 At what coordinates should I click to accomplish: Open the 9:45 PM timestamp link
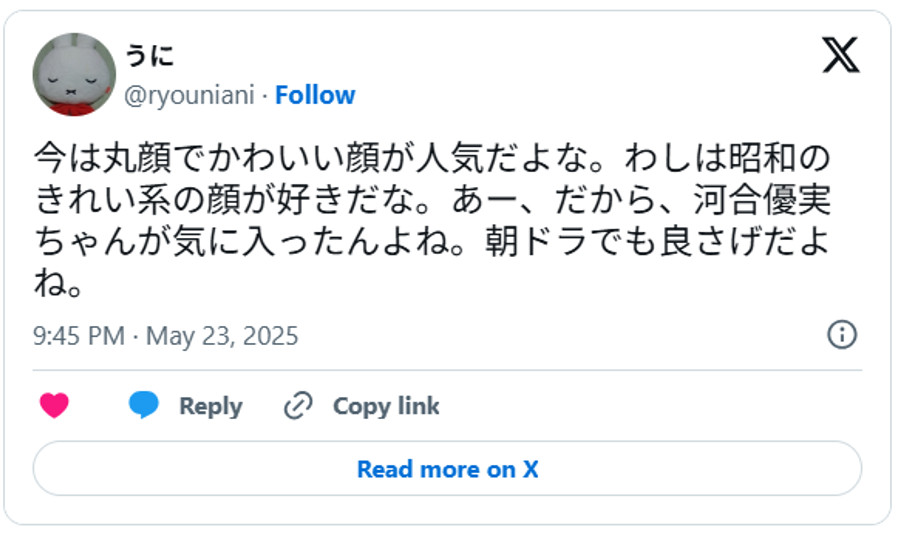pyautogui.click(x=79, y=335)
